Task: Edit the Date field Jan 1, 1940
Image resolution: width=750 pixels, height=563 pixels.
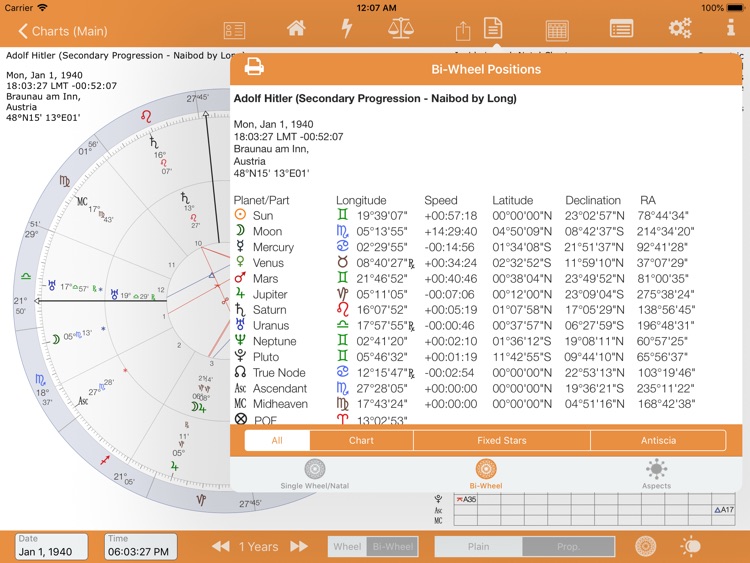Action: (51, 546)
